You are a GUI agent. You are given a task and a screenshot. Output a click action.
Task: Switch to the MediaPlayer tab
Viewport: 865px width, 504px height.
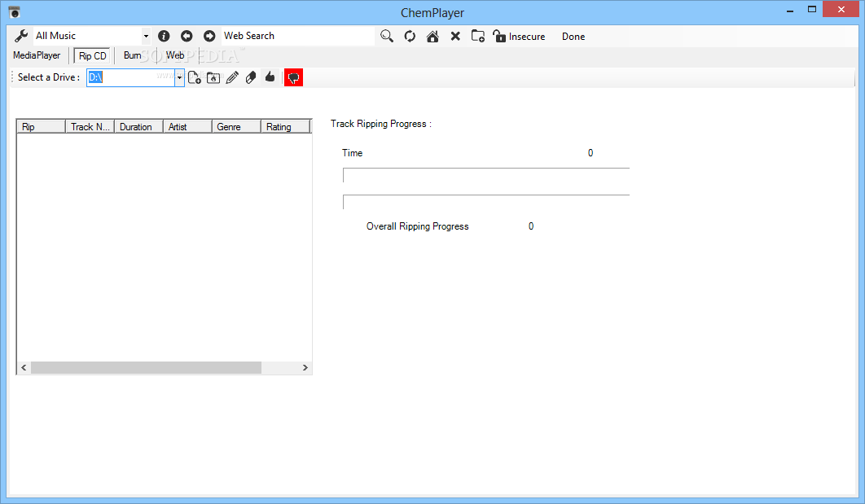[37, 55]
